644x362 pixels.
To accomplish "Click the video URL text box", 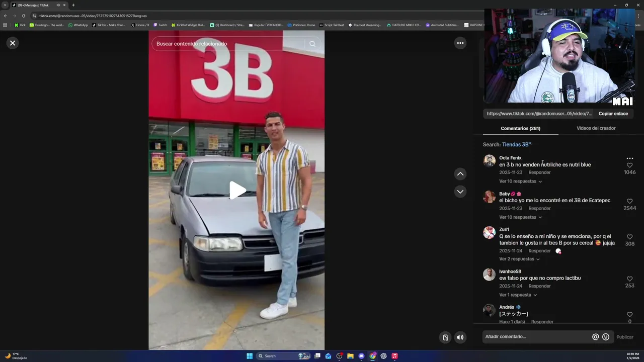I will (x=539, y=114).
